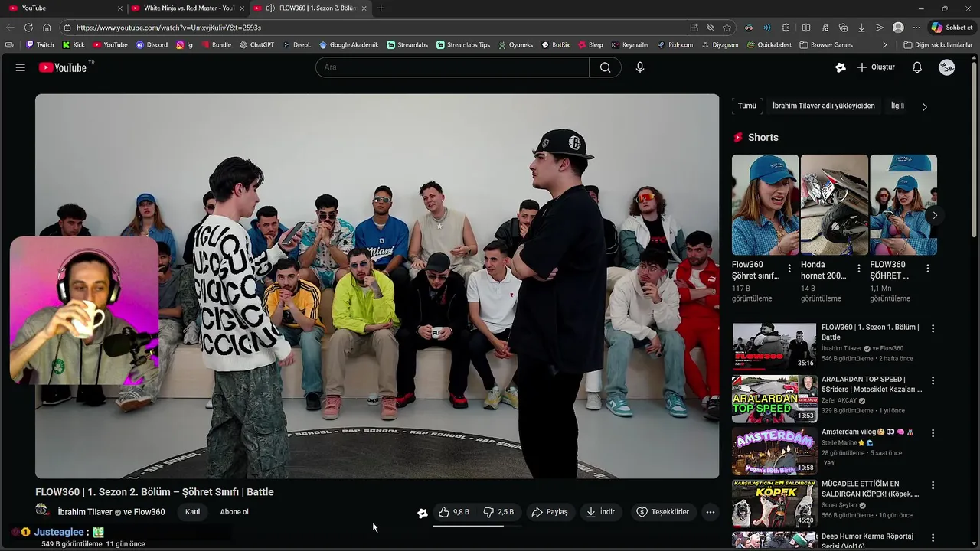
Task: Open İbrahim Tilaver channel avatar
Action: (43, 511)
